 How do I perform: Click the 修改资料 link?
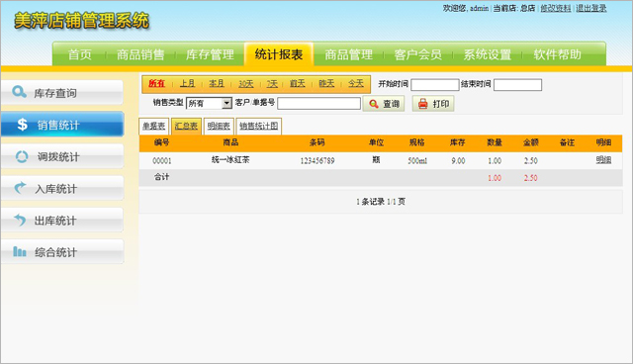556,8
